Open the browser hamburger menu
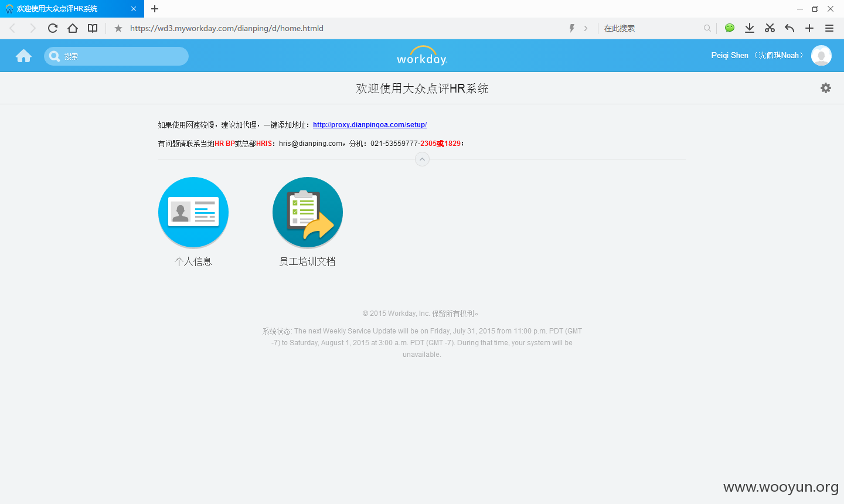The image size is (844, 504). tap(829, 28)
